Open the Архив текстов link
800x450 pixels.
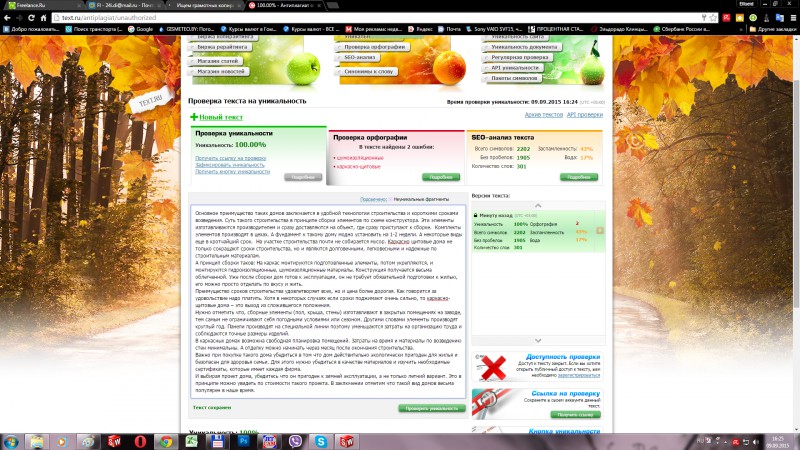543,115
